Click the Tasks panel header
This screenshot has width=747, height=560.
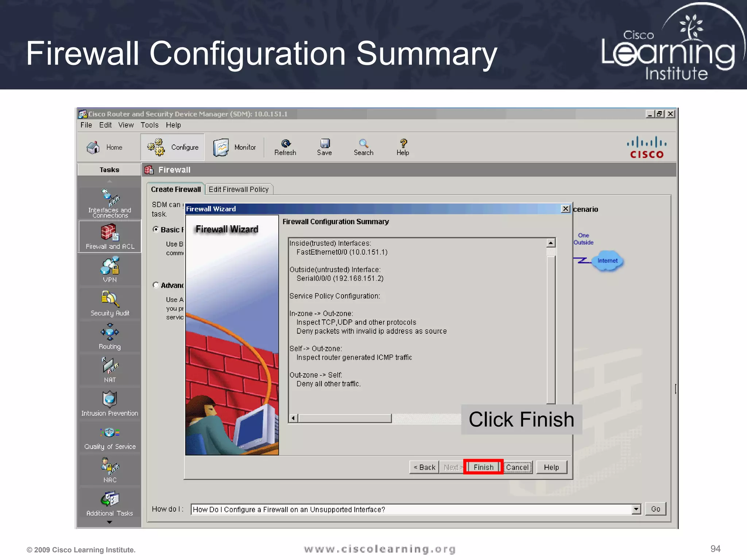coord(109,170)
